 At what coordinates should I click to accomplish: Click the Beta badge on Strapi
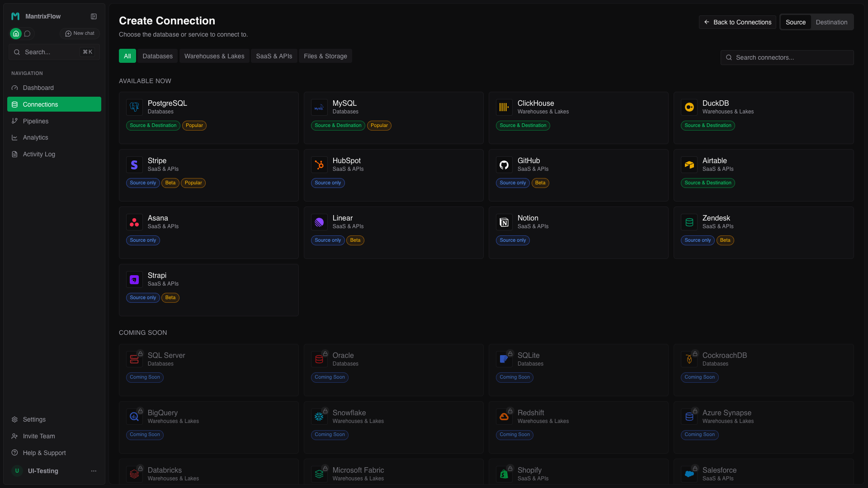point(170,298)
